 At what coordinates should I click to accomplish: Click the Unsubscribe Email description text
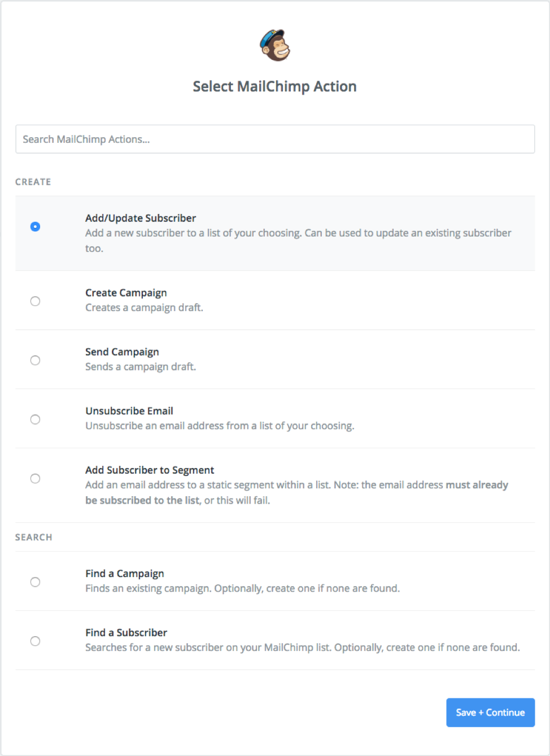220,426
